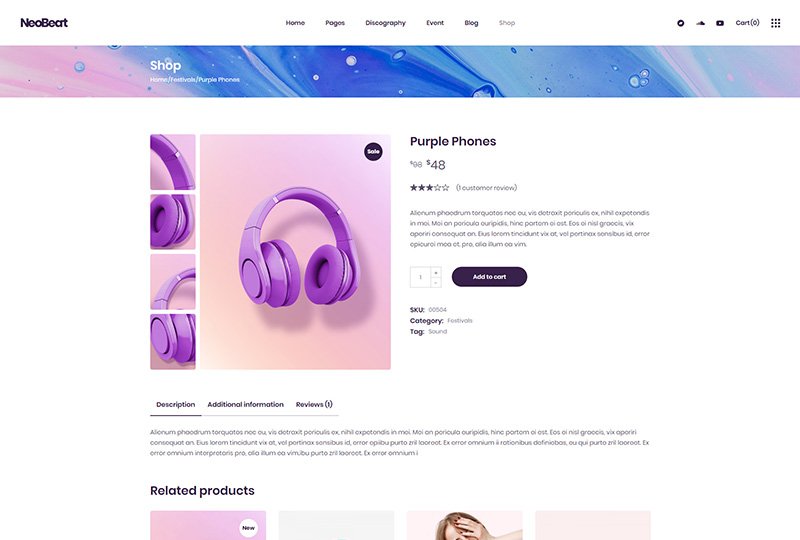Open the Discography navigation menu

point(386,23)
